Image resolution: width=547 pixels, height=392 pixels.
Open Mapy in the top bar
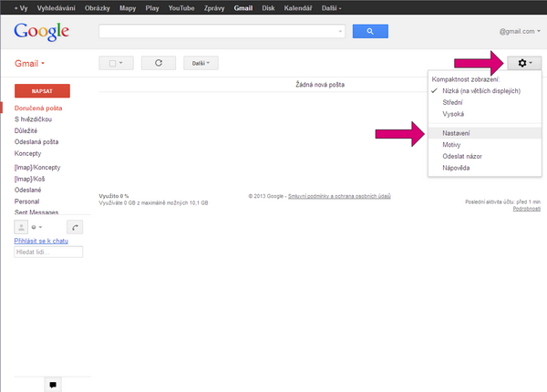pyautogui.click(x=128, y=8)
